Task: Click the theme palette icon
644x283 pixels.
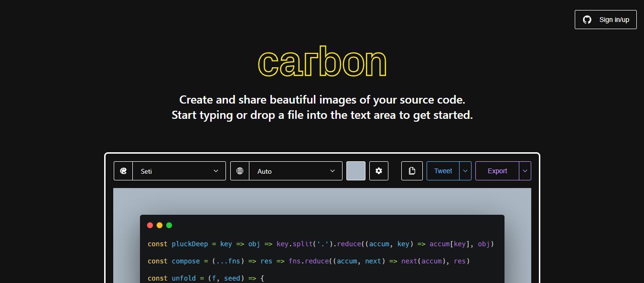Action: [x=123, y=171]
